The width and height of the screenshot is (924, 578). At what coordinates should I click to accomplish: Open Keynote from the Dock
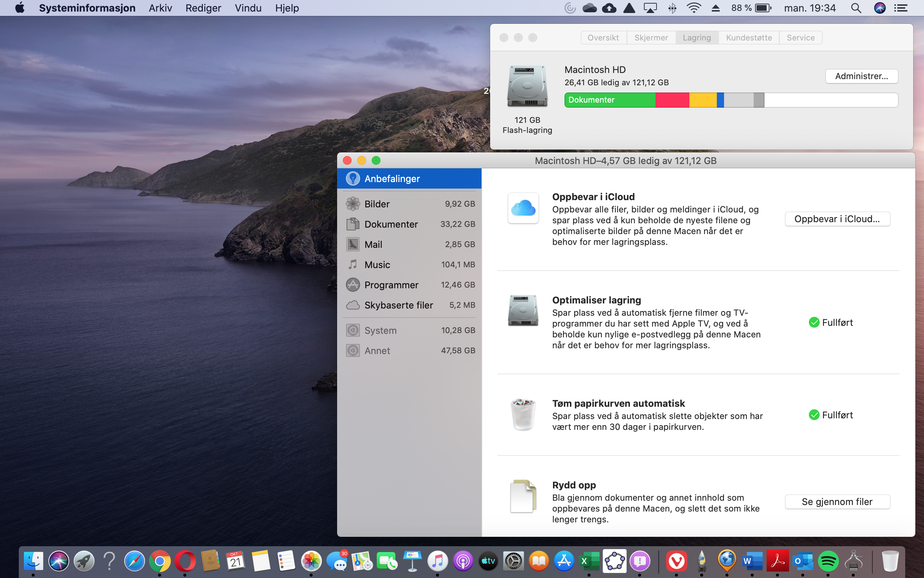point(412,561)
